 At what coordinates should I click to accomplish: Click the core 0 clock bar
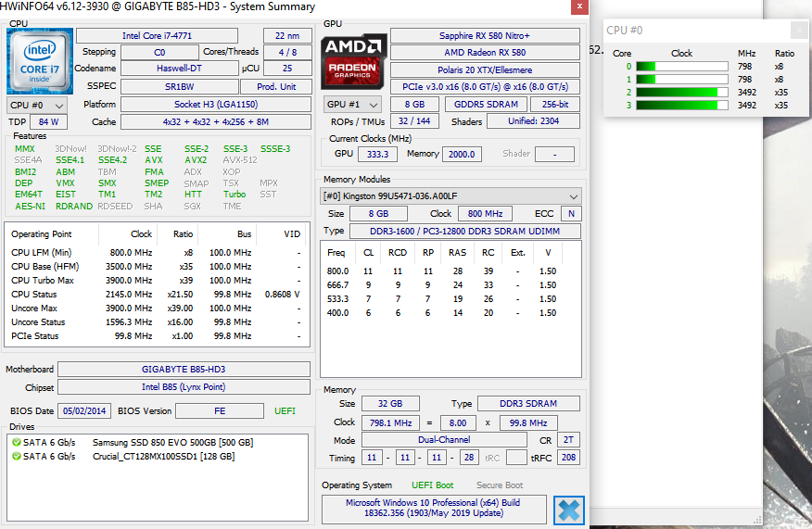click(682, 67)
